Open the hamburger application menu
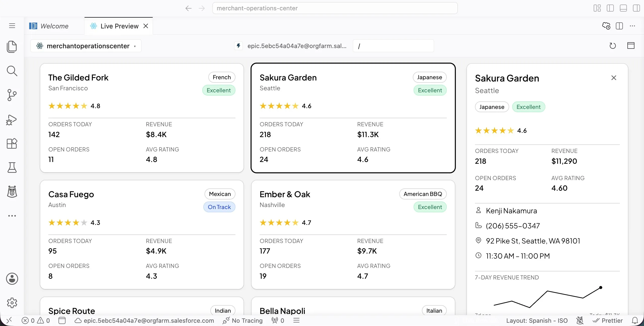The image size is (644, 326). tap(12, 26)
